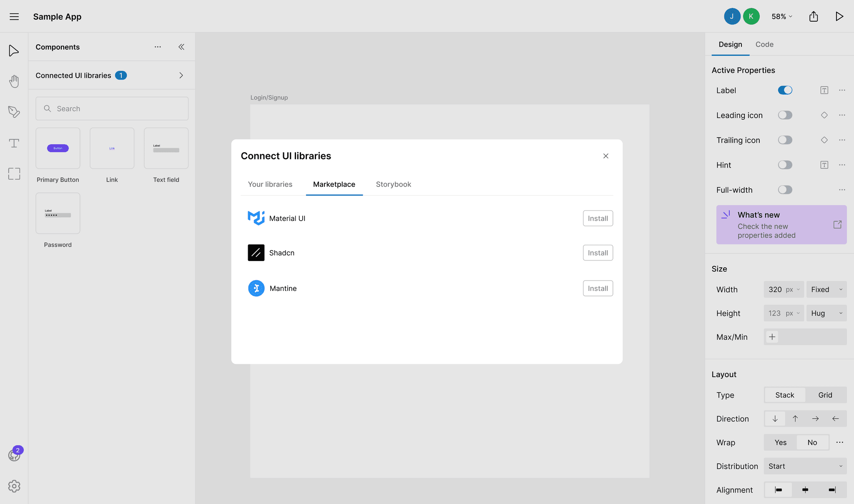Open the Distribution Start dropdown

click(x=805, y=466)
